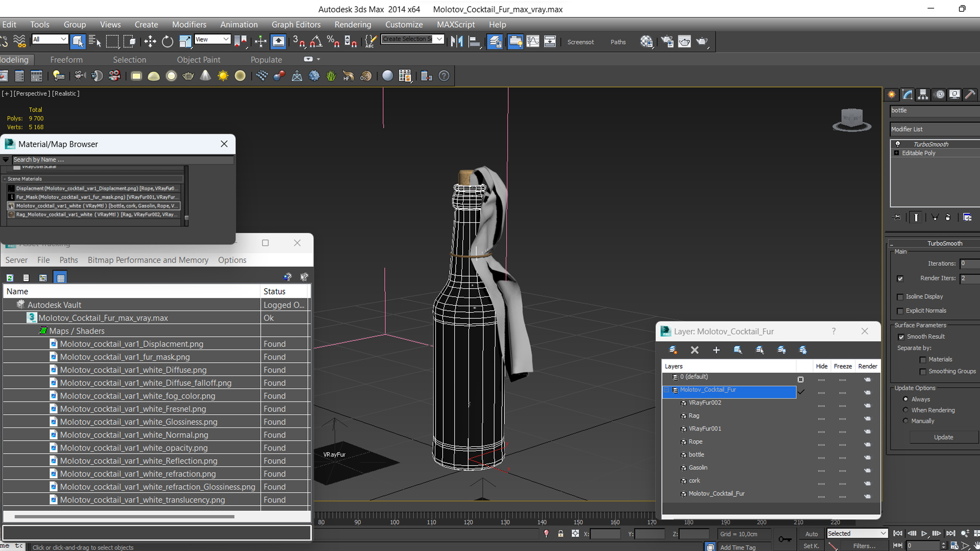Click table view icon in Asset Tracking
The height and width of the screenshot is (551, 980).
(61, 278)
